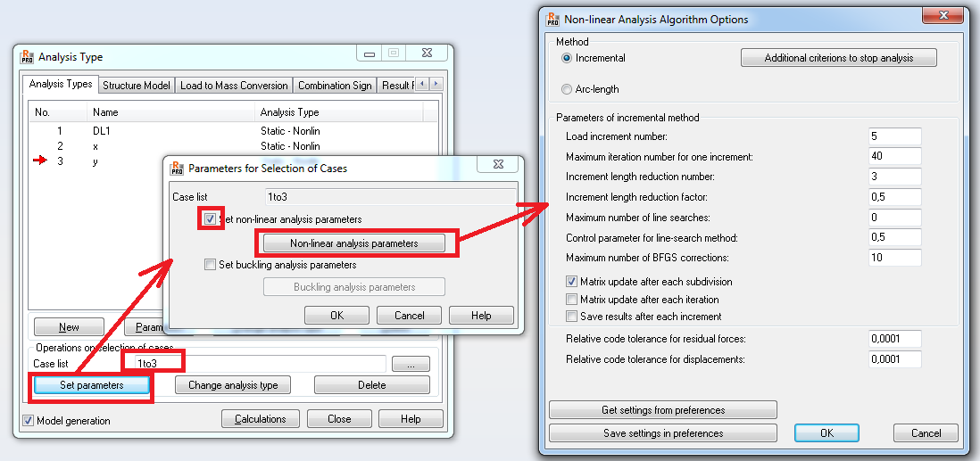Click Non-linear analysis parameters button
This screenshot has width=980, height=461.
353,243
